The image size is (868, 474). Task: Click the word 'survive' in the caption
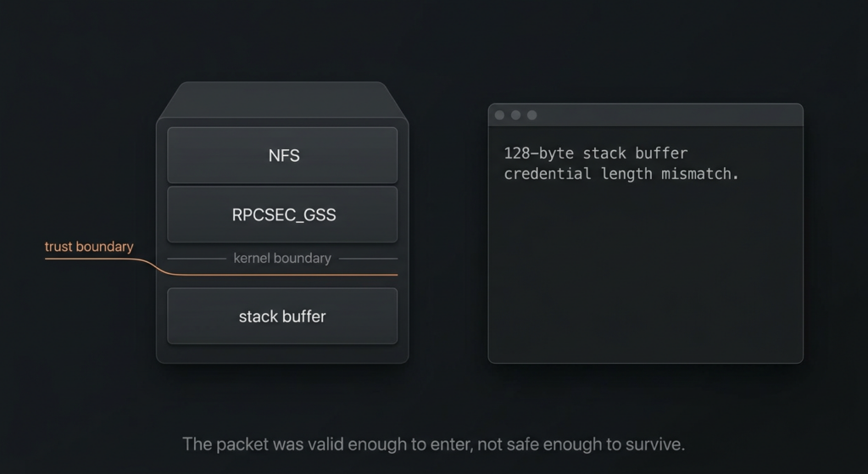click(655, 444)
